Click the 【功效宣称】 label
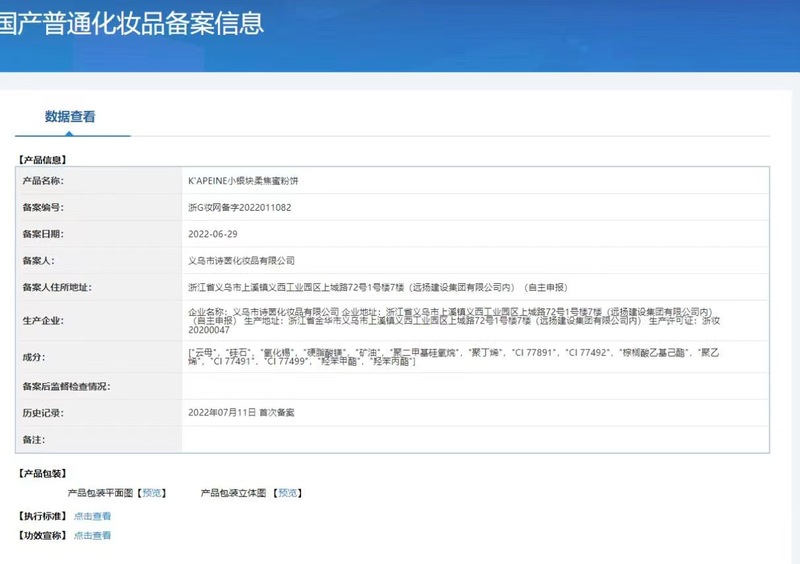The width and height of the screenshot is (800, 564). tap(42, 535)
